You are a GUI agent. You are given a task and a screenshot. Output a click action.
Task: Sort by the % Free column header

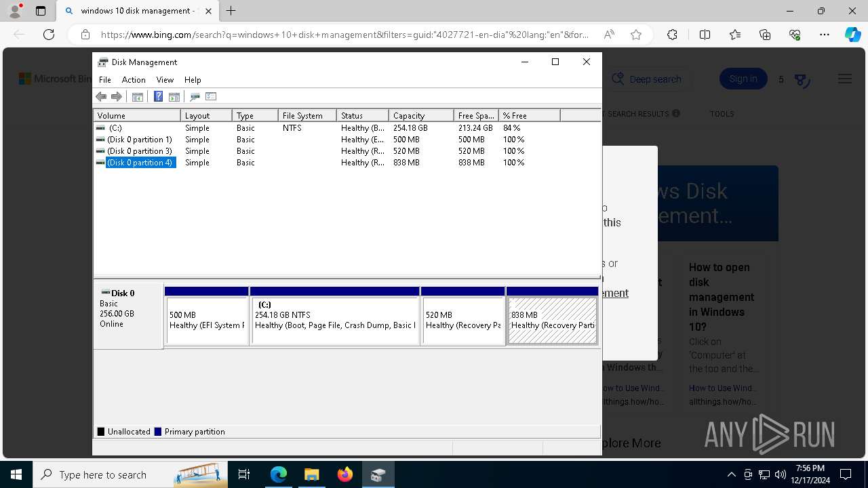pyautogui.click(x=530, y=116)
